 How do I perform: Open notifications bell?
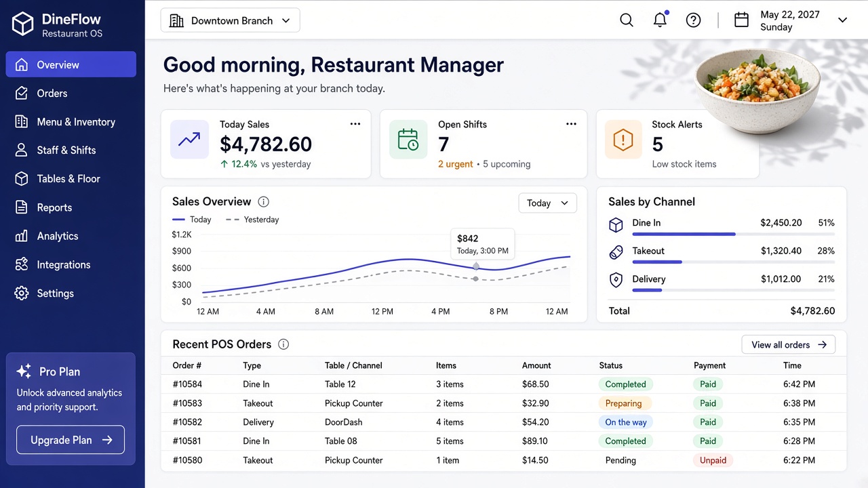tap(660, 20)
